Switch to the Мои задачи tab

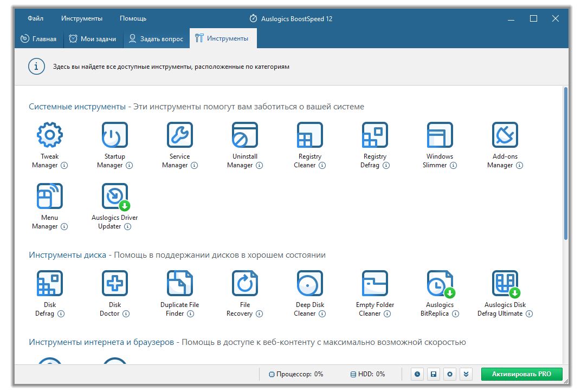tap(93, 38)
